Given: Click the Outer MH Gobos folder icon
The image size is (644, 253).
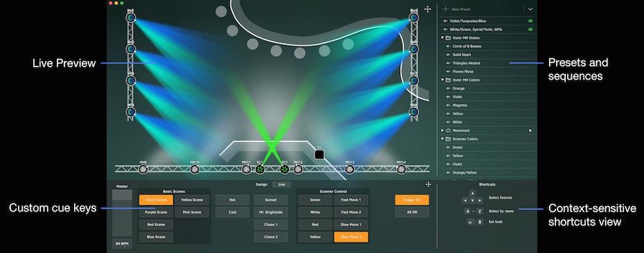Looking at the screenshot, I should click(449, 38).
